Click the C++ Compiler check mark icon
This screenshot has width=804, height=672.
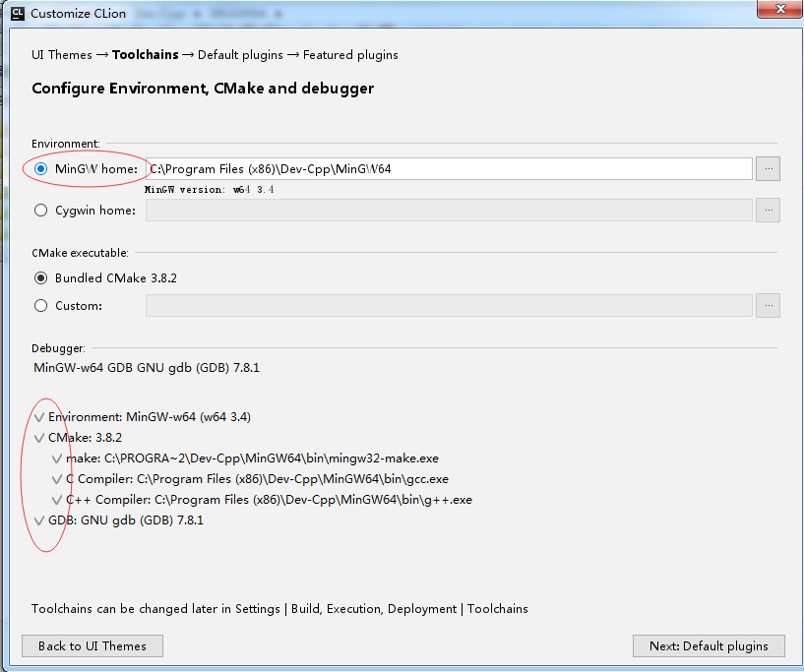coord(57,500)
